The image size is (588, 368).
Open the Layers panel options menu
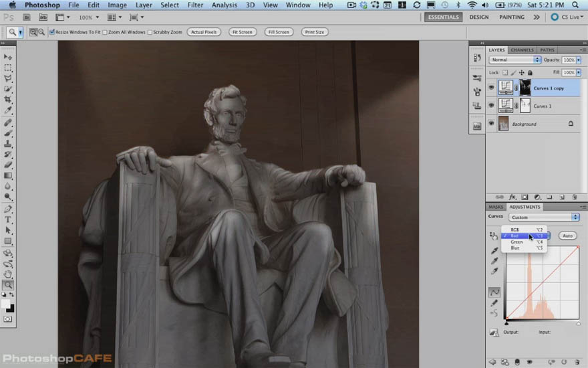583,50
